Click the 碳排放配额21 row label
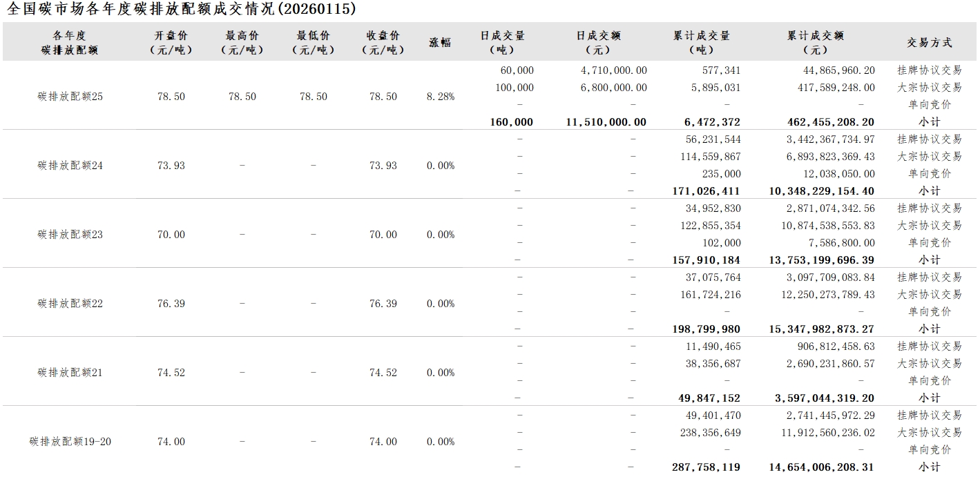This screenshot has height=479, width=980. (x=70, y=373)
